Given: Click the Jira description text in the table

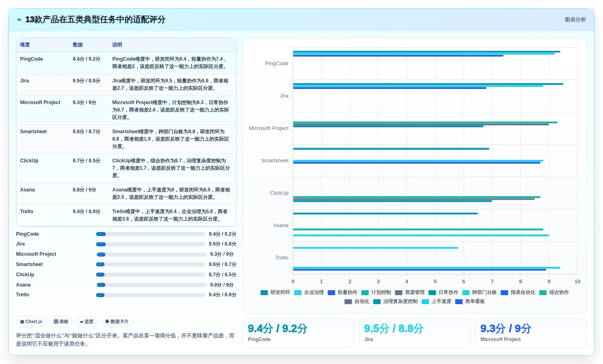Looking at the screenshot, I should tap(171, 84).
